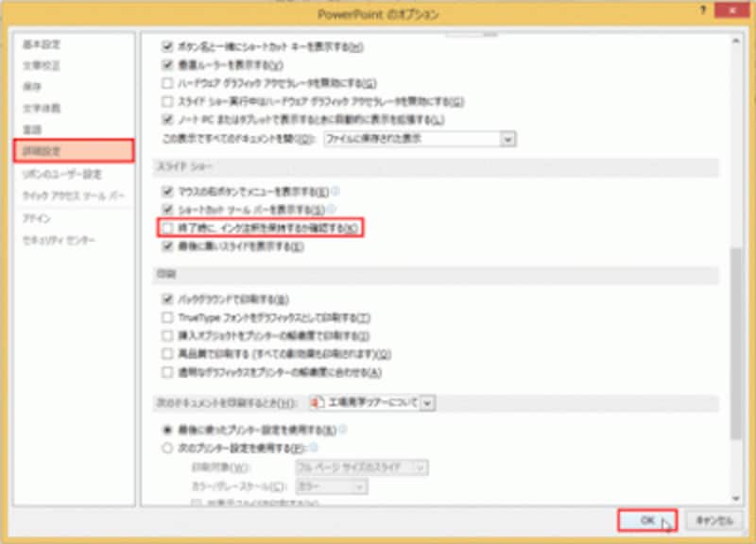Toggle バックグラウンドで印刷する checkbox
756x544 pixels.
click(x=167, y=299)
